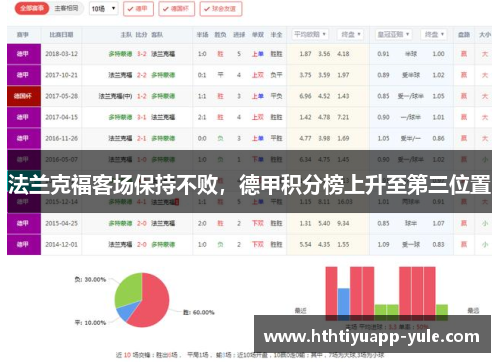
Task: Click the odds value 4.77
Action: point(305,138)
